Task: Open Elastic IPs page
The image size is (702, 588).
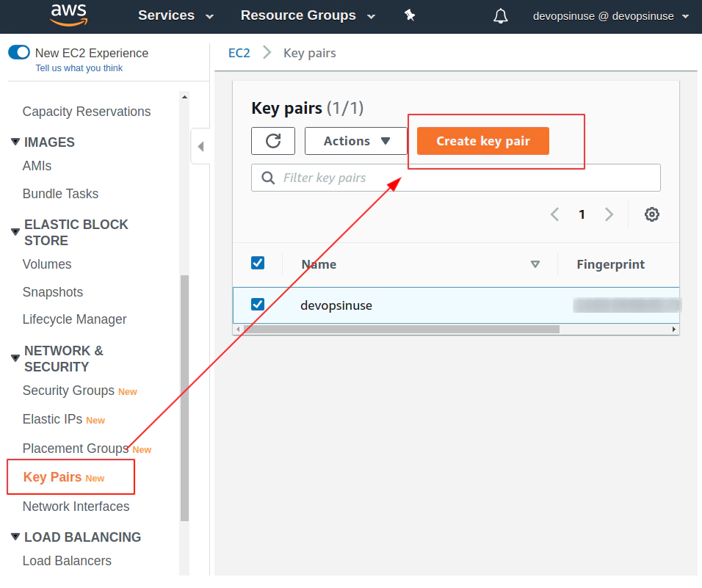Action: (52, 419)
